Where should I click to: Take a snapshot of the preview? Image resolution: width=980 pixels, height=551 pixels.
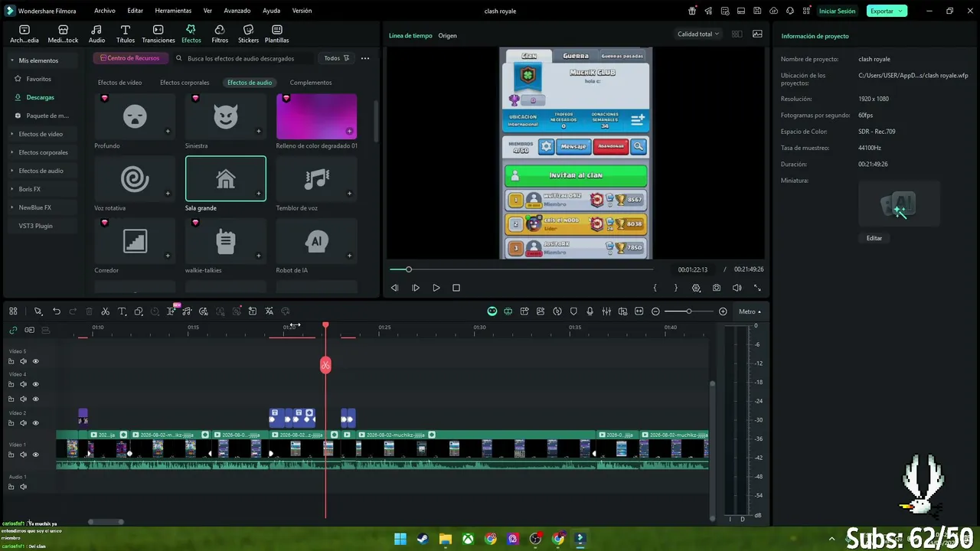(x=717, y=288)
